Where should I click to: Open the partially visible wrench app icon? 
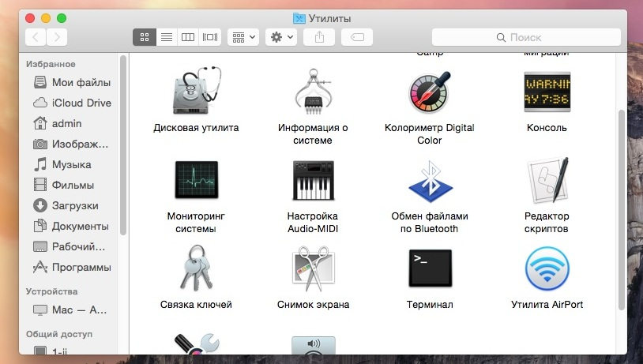(x=197, y=344)
